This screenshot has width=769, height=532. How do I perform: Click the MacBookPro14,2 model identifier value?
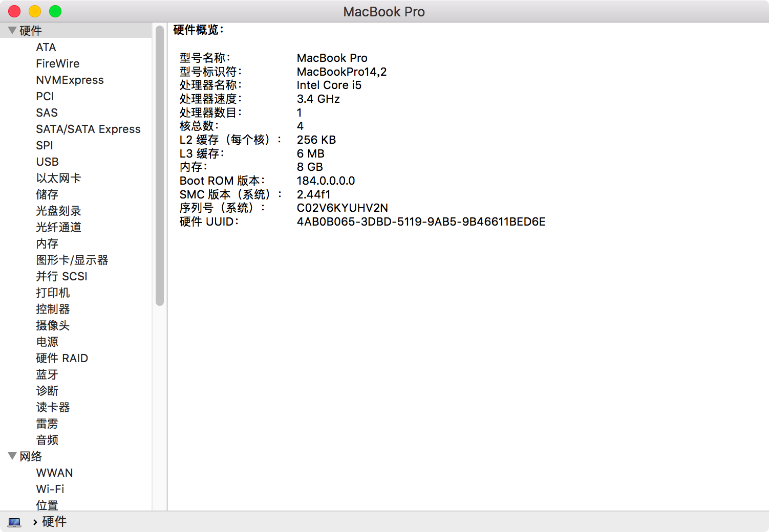click(341, 72)
